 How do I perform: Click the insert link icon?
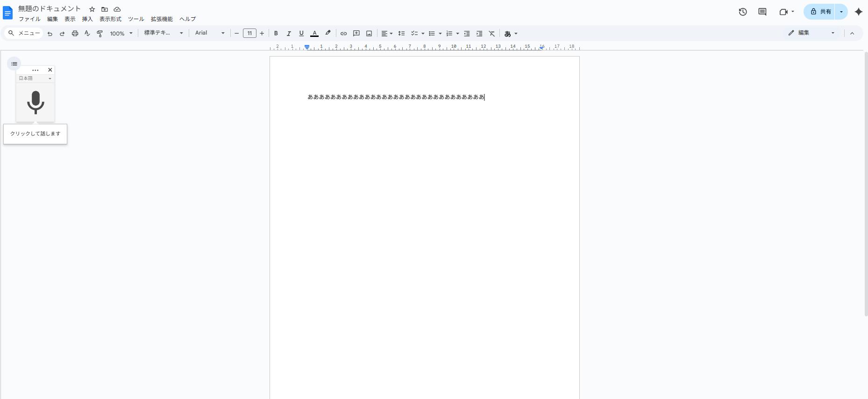(343, 34)
